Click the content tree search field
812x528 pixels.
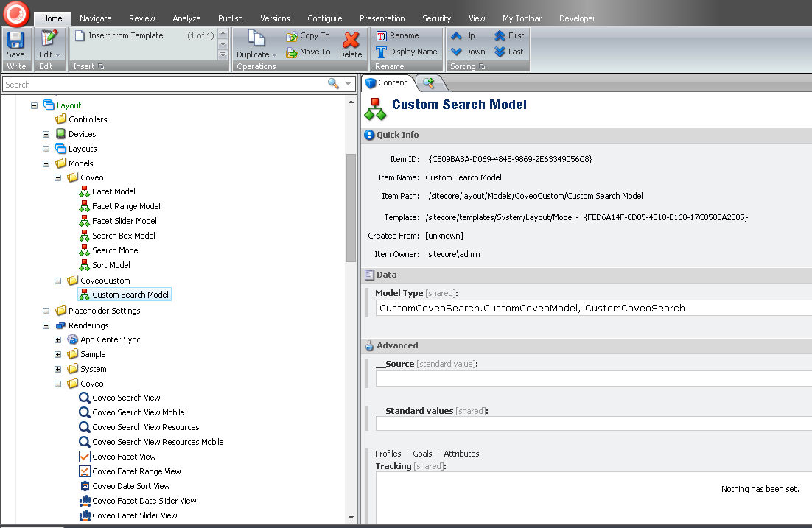(164, 85)
